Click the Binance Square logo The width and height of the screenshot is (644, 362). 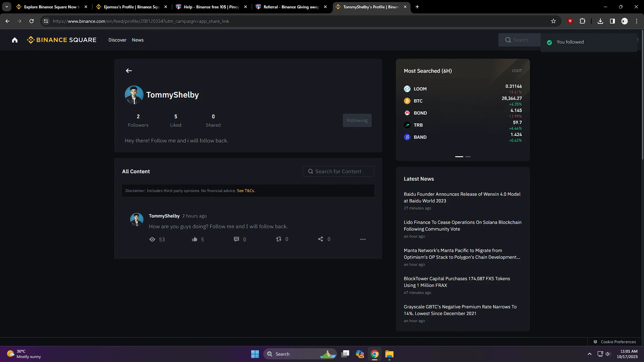pyautogui.click(x=62, y=40)
